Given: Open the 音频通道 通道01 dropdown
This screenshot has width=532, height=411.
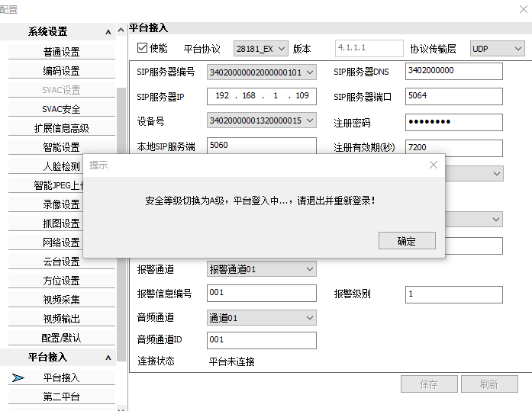Looking at the screenshot, I should [262, 317].
